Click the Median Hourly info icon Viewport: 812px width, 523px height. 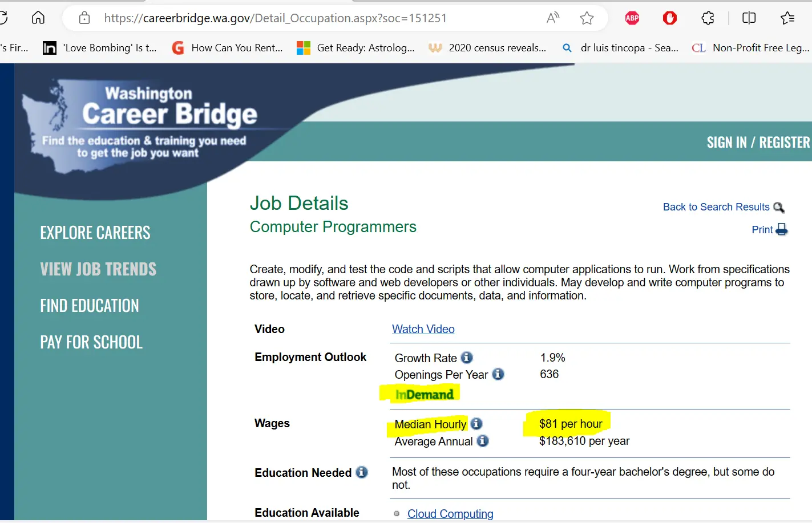click(x=476, y=424)
